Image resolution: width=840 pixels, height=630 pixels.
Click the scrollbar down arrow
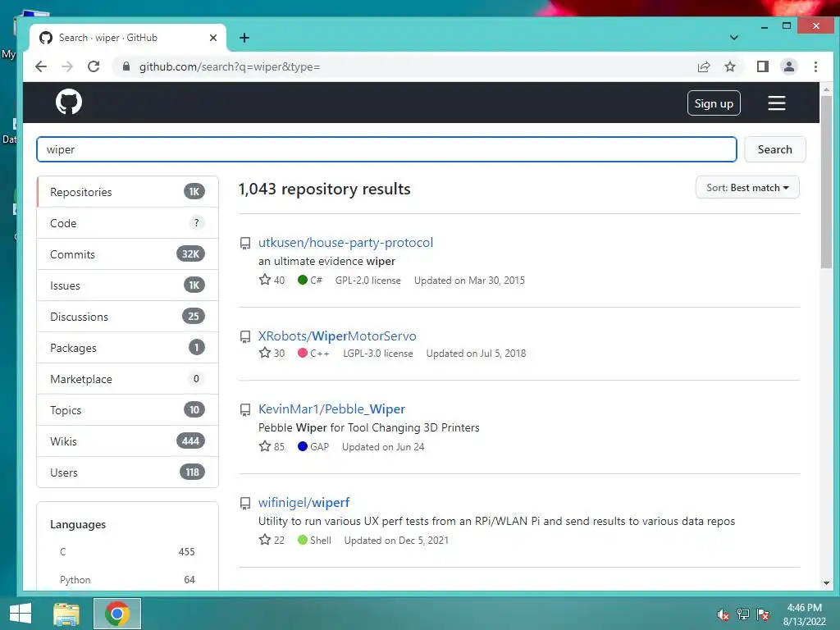click(x=826, y=583)
